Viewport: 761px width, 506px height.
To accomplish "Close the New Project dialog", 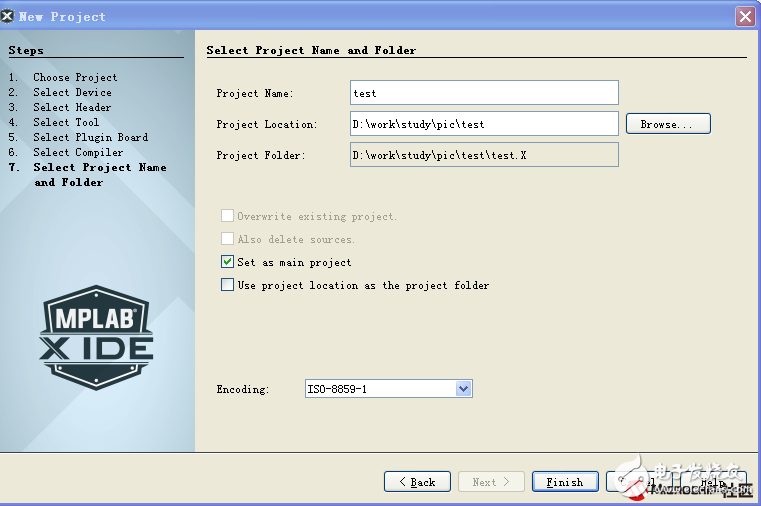I will point(745,16).
